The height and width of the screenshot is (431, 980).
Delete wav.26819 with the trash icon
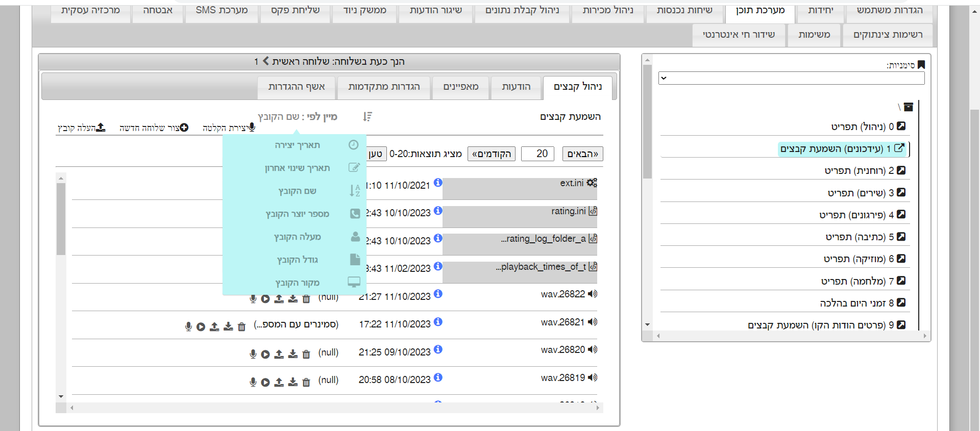306,383
